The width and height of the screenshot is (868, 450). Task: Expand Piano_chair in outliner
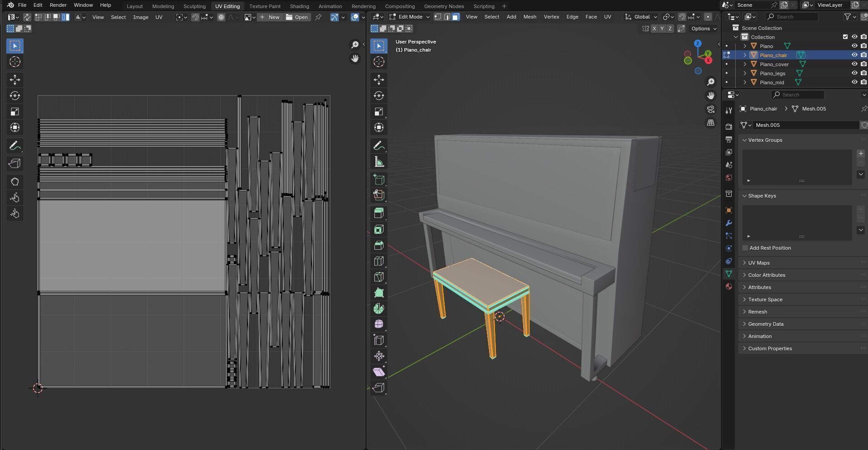click(745, 55)
